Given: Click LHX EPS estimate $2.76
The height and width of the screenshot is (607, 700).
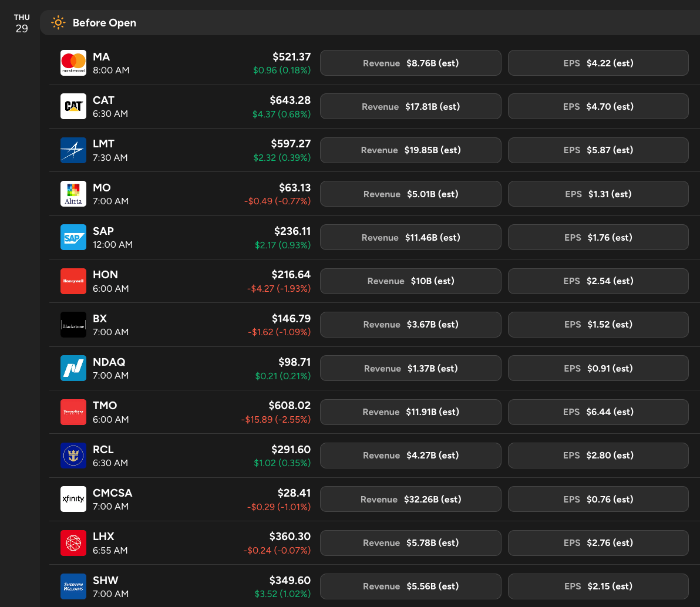Looking at the screenshot, I should point(598,543).
